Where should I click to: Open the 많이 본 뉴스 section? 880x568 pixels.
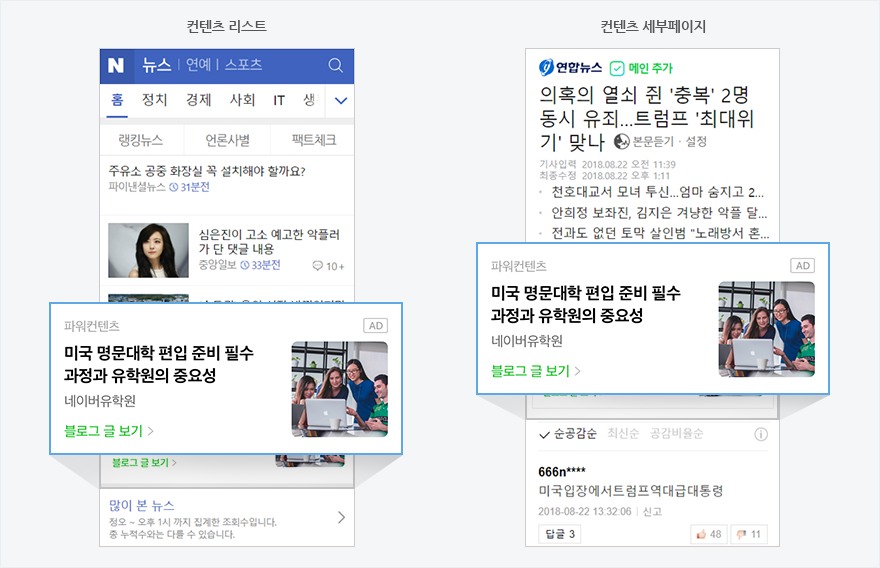tap(141, 505)
